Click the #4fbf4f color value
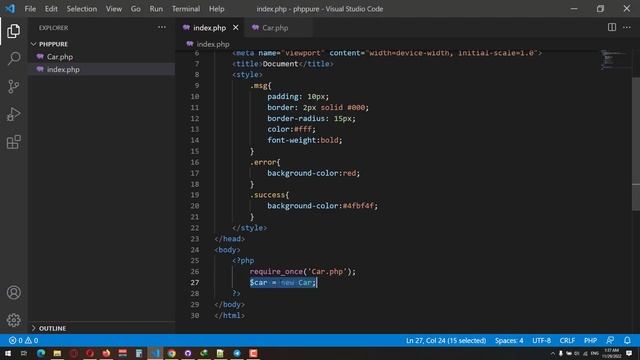 point(358,206)
